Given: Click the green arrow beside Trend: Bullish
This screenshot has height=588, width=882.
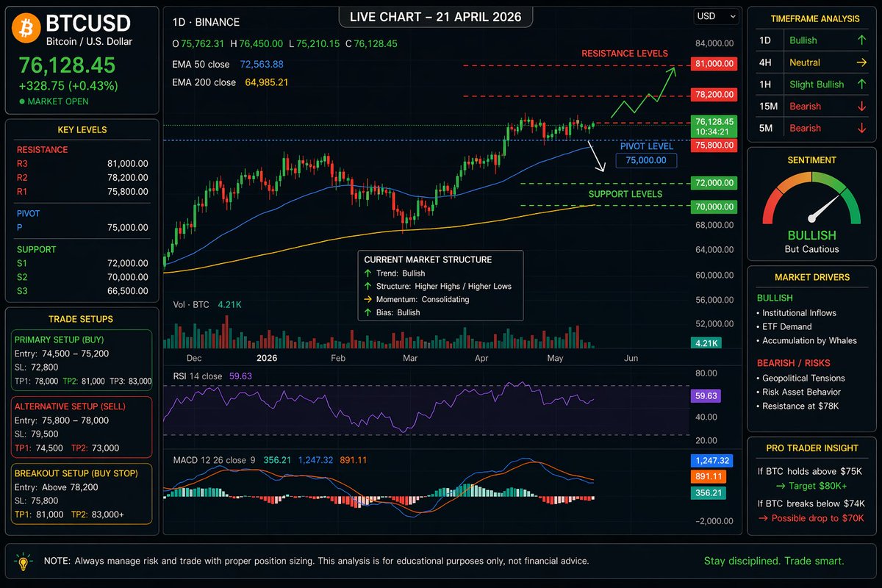Looking at the screenshot, I should click(368, 273).
